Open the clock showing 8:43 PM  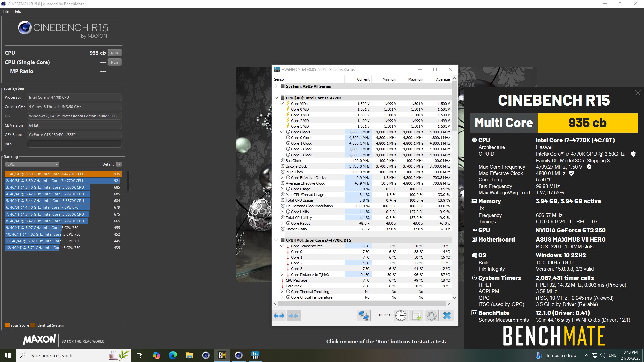point(630,355)
